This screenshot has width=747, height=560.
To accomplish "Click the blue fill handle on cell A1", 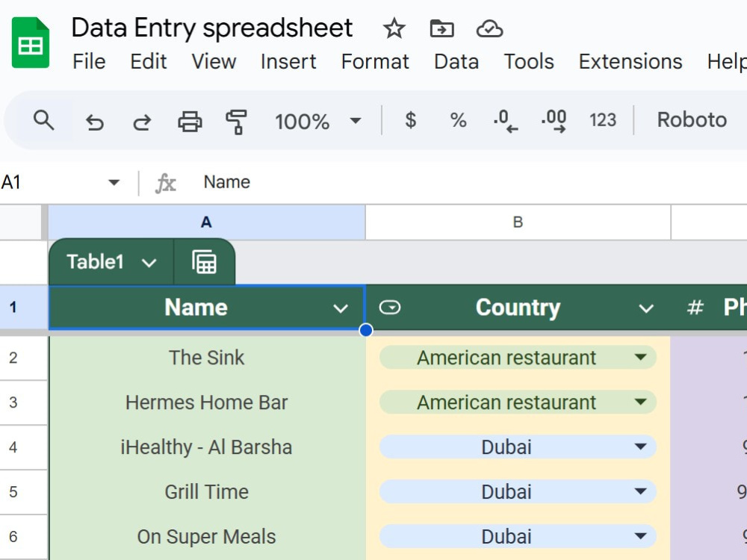I will (x=366, y=330).
